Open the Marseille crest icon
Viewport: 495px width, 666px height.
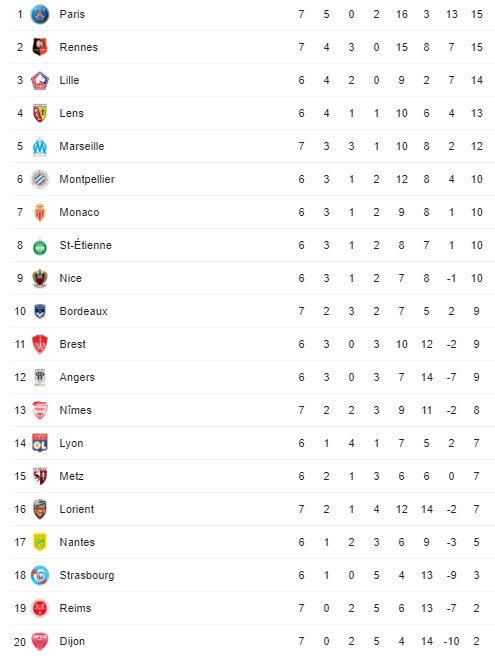(40, 147)
